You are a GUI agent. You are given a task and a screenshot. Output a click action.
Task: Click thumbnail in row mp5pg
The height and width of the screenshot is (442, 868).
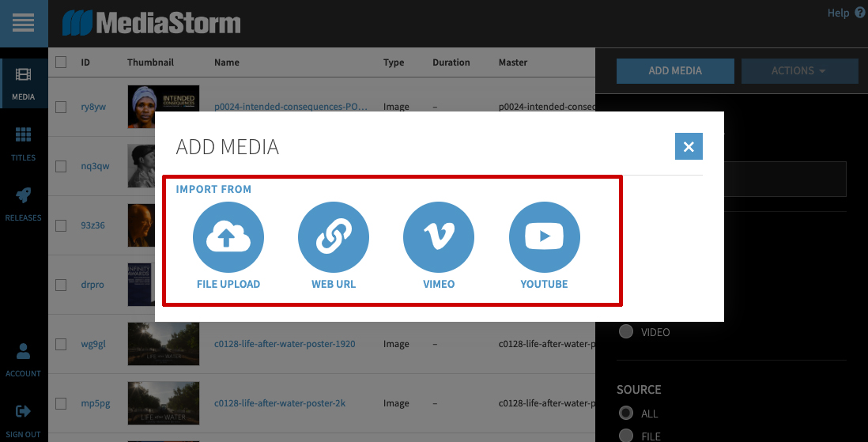tap(164, 403)
